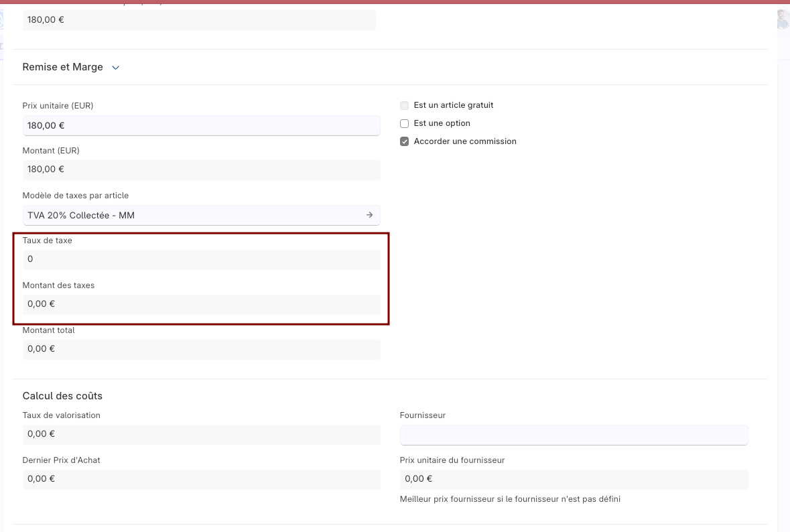Click the Remise et Marge heading text
This screenshot has width=790, height=532.
click(x=62, y=67)
